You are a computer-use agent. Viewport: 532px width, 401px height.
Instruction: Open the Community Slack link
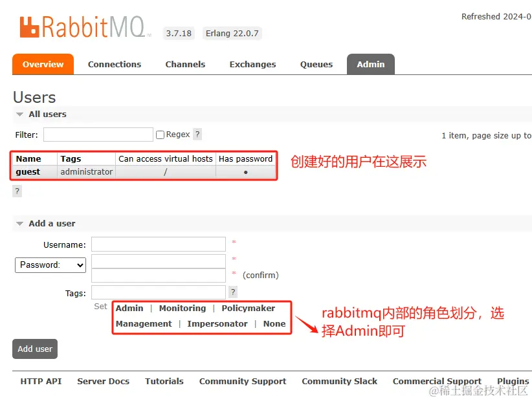(340, 382)
